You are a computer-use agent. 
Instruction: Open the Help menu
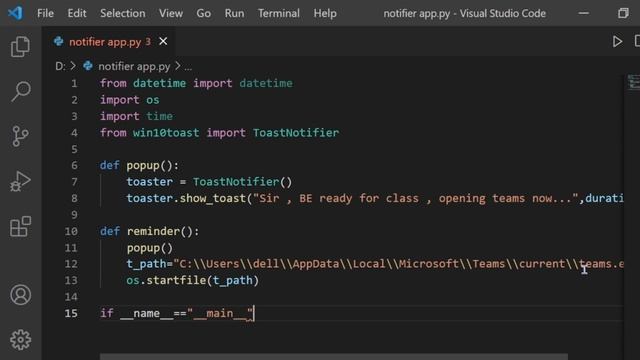pyautogui.click(x=325, y=13)
